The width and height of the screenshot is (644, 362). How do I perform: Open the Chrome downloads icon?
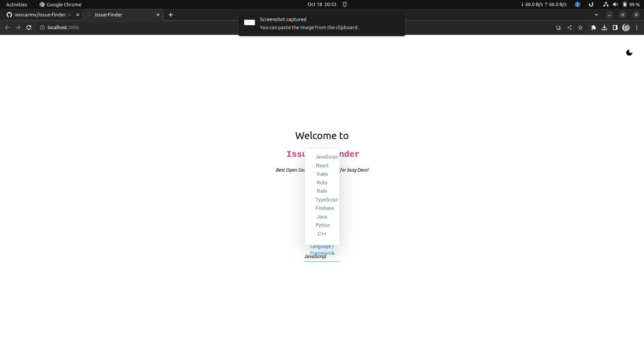click(x=604, y=27)
